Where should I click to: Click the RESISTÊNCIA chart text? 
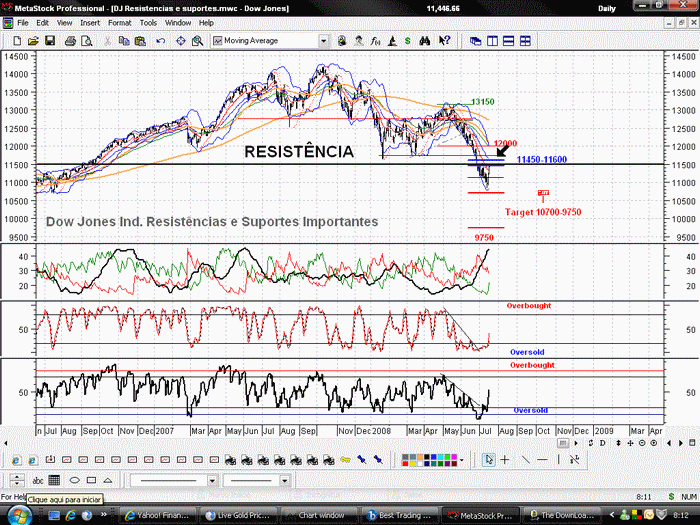click(x=299, y=152)
